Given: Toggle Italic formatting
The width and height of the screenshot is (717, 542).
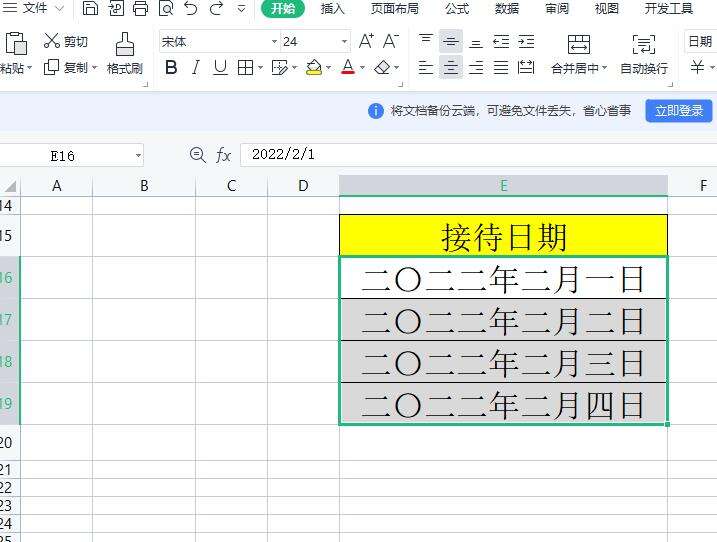Looking at the screenshot, I should pos(196,68).
